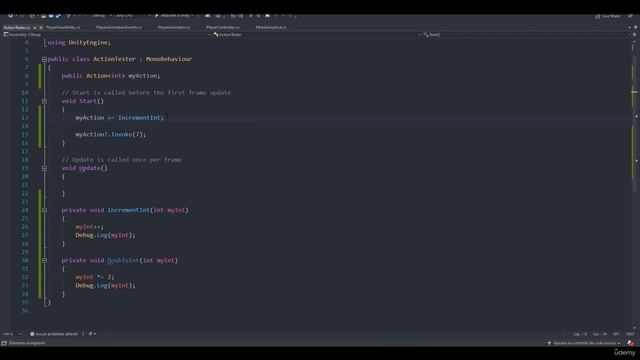Click the SPC indentation status indicator
640x360 pixels.
click(616, 334)
